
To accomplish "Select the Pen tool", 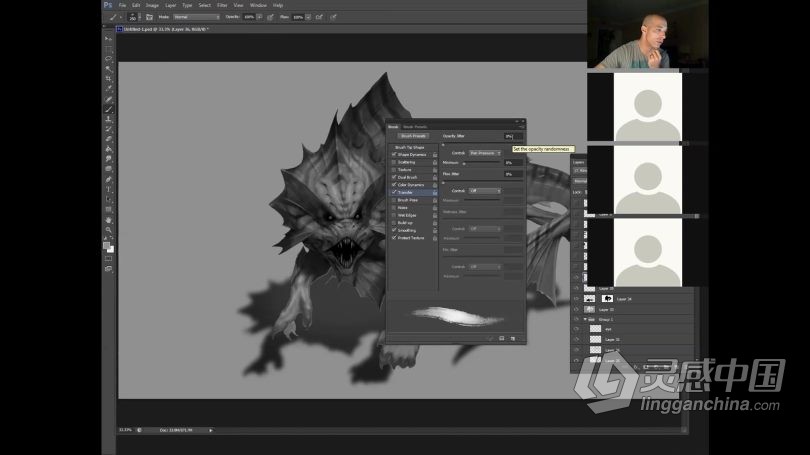I will (108, 180).
